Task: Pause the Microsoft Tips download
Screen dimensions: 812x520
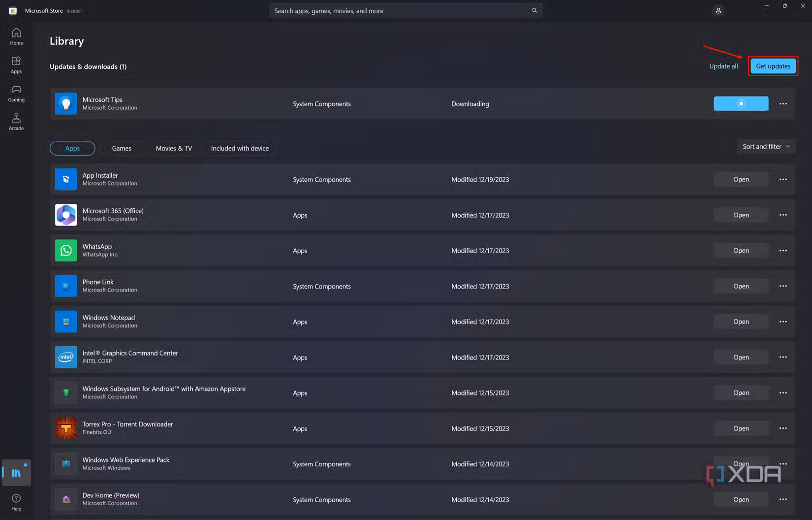Action: coord(741,104)
